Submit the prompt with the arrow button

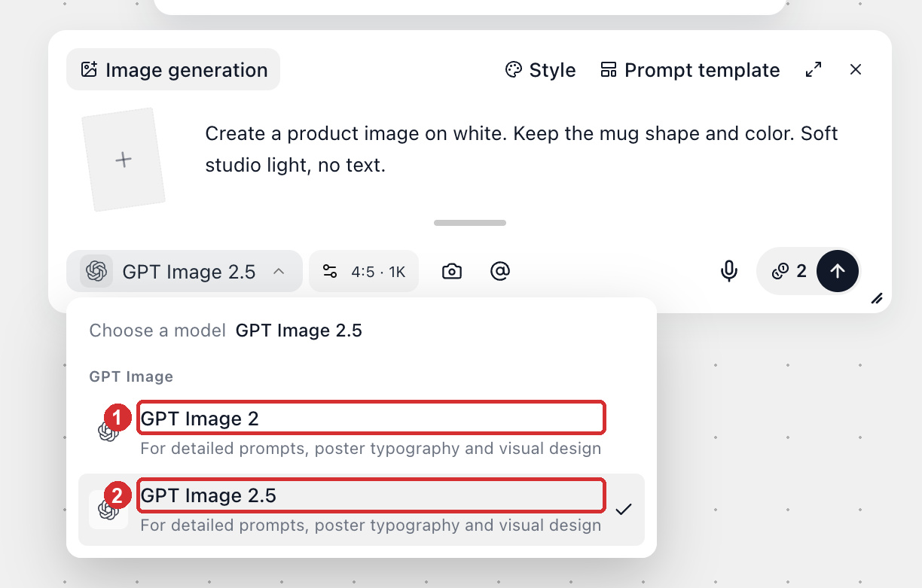tap(838, 271)
